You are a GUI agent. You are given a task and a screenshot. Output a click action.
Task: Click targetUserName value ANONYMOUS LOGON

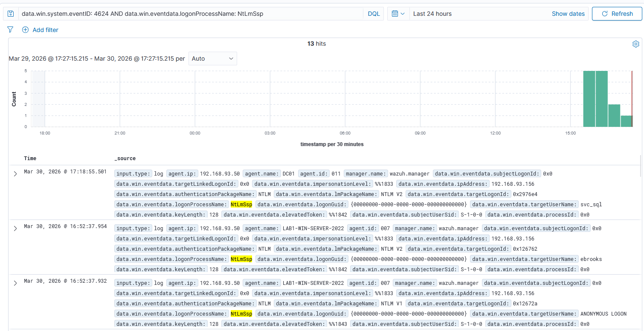pyautogui.click(x=603, y=314)
